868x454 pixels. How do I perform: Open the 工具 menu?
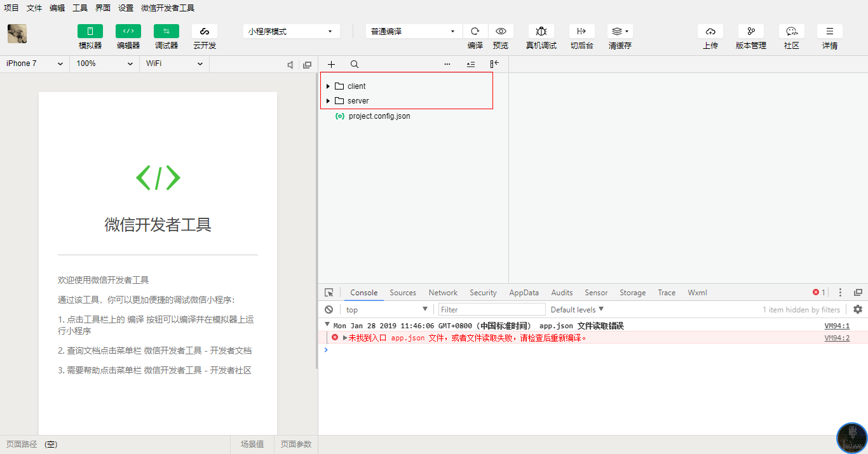(80, 8)
